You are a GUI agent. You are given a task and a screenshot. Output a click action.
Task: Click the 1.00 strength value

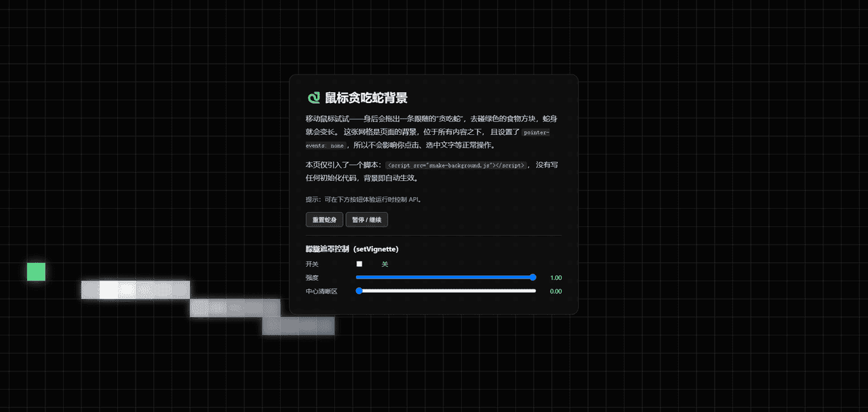click(556, 278)
